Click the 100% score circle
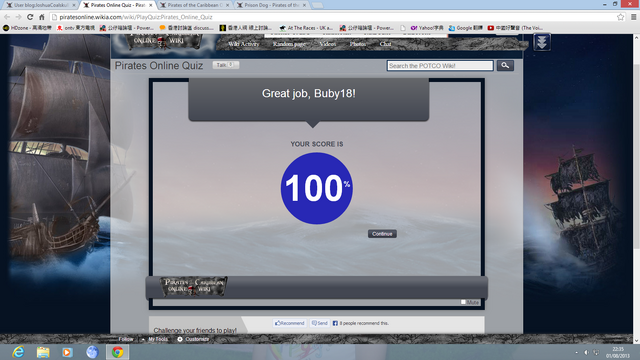Screen dimensions: 640x360 [316, 188]
